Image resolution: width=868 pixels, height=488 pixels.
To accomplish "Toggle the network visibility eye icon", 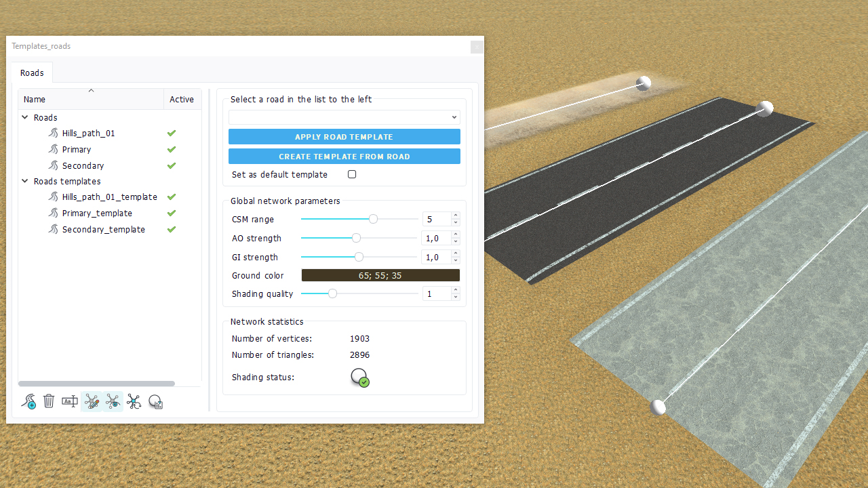I will [x=113, y=402].
